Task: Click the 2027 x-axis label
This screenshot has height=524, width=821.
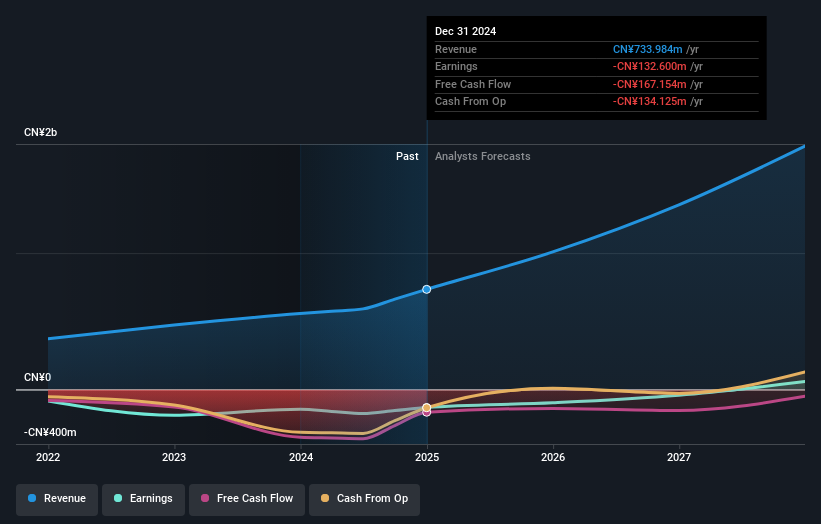Action: pyautogui.click(x=679, y=458)
